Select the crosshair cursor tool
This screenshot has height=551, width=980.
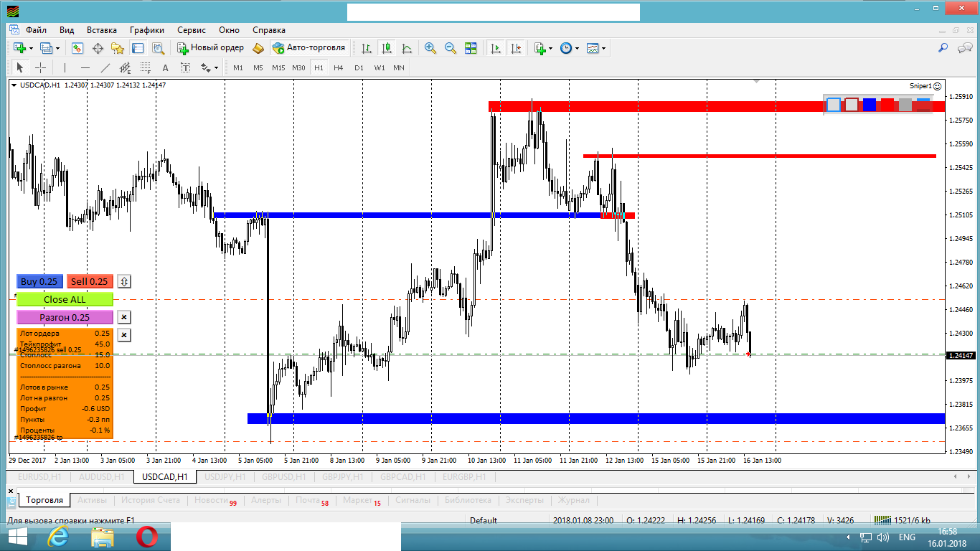[x=41, y=67]
